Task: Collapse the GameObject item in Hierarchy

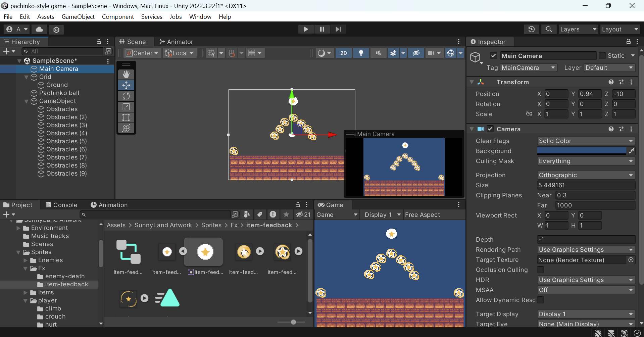Action: [26, 101]
